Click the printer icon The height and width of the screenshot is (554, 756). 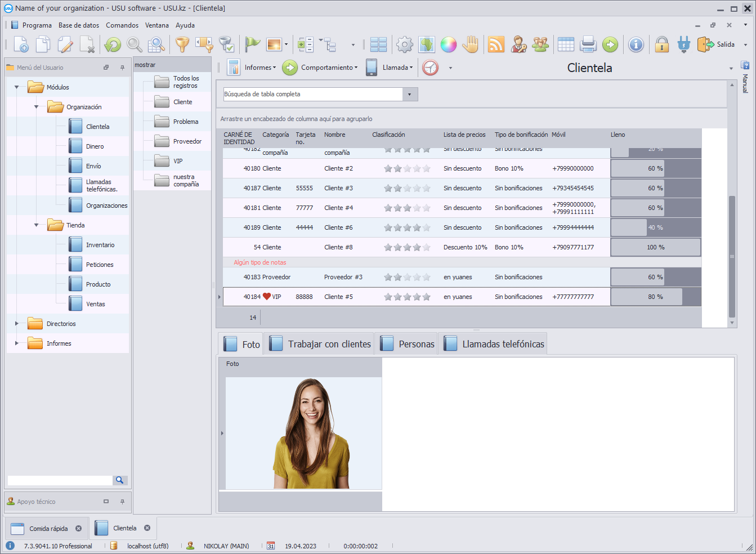coord(588,44)
